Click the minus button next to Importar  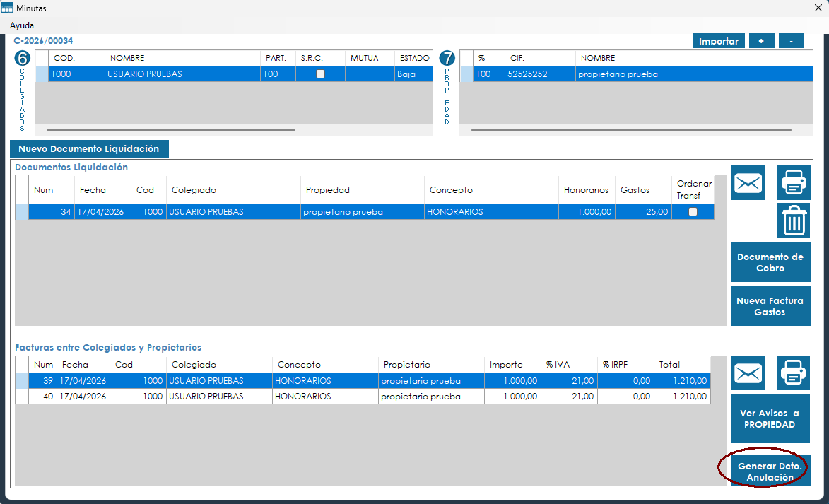(x=792, y=41)
